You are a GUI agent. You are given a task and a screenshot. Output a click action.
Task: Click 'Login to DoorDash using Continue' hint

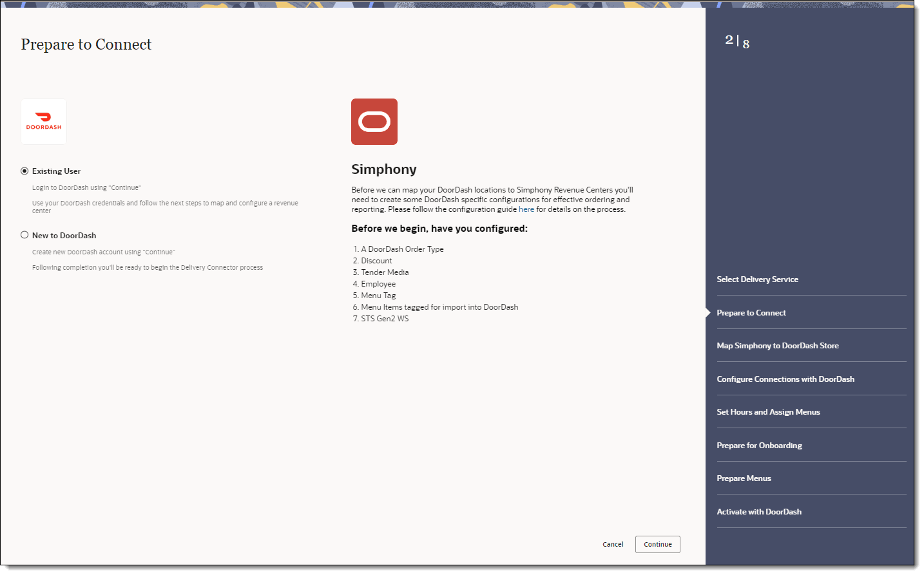coord(86,188)
